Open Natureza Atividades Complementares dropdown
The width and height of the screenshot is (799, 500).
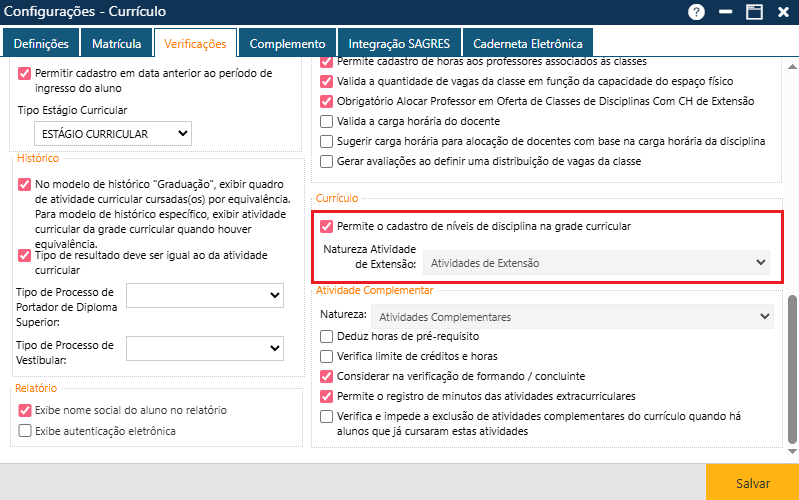(x=572, y=317)
